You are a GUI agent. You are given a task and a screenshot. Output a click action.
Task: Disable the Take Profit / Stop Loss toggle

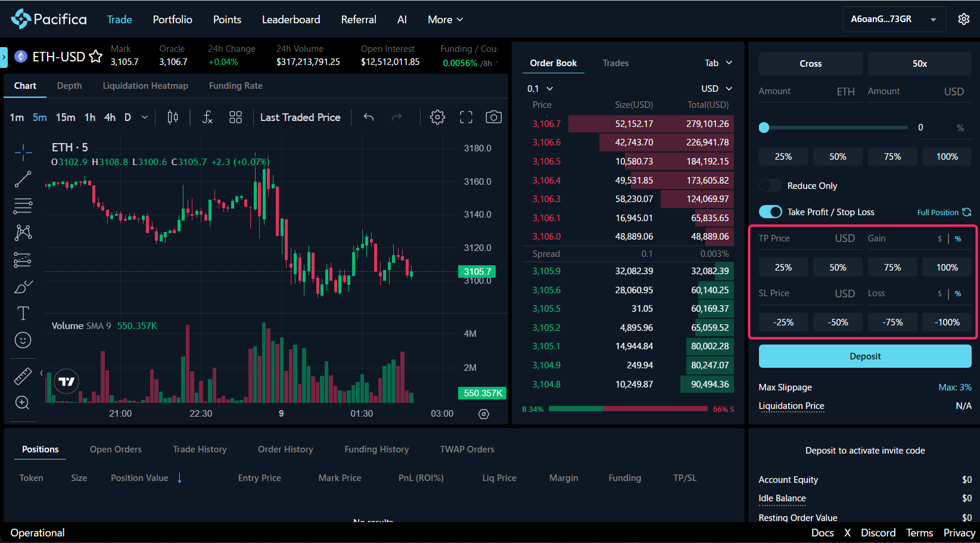point(770,212)
